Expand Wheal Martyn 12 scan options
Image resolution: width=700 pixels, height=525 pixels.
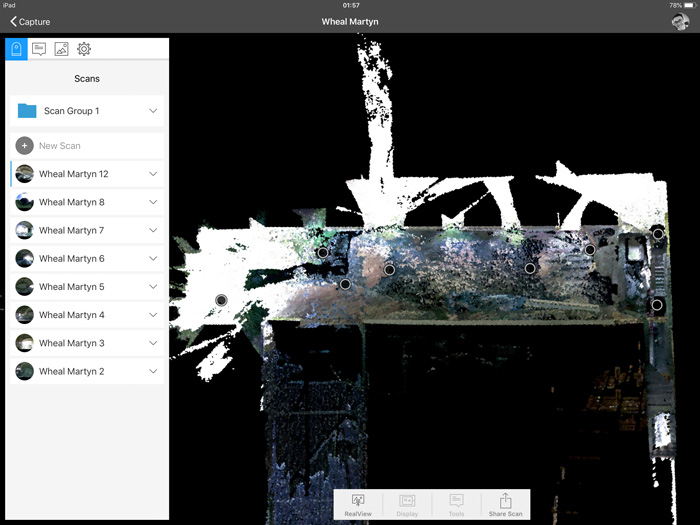click(153, 174)
